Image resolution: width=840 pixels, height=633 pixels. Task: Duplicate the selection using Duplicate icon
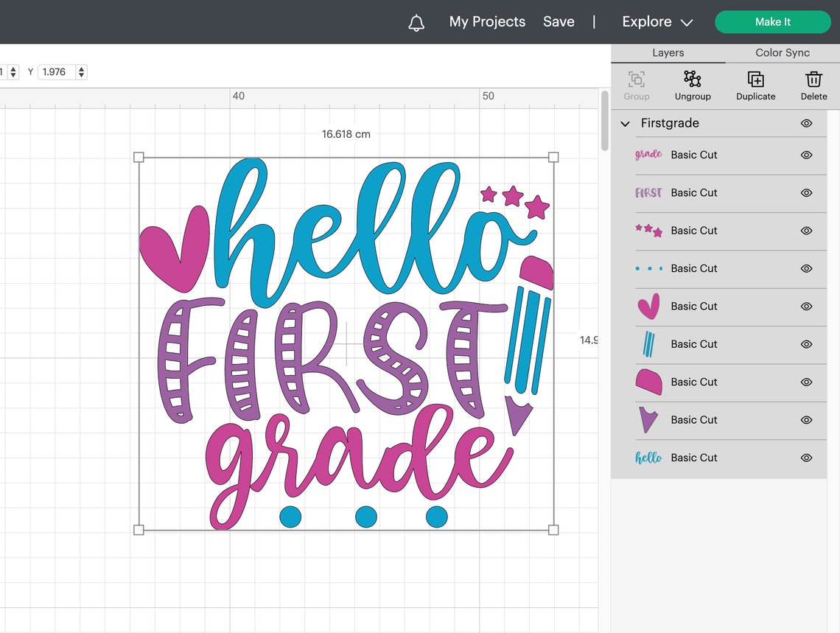(755, 85)
